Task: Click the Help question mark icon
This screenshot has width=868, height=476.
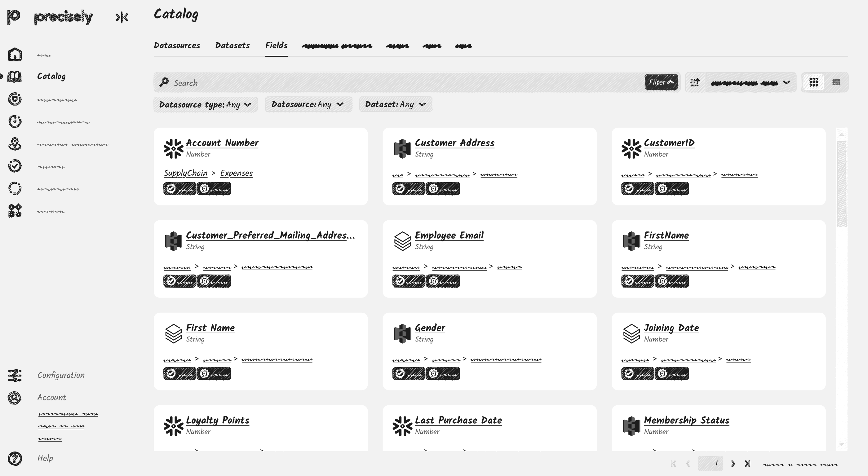Action: point(15,458)
